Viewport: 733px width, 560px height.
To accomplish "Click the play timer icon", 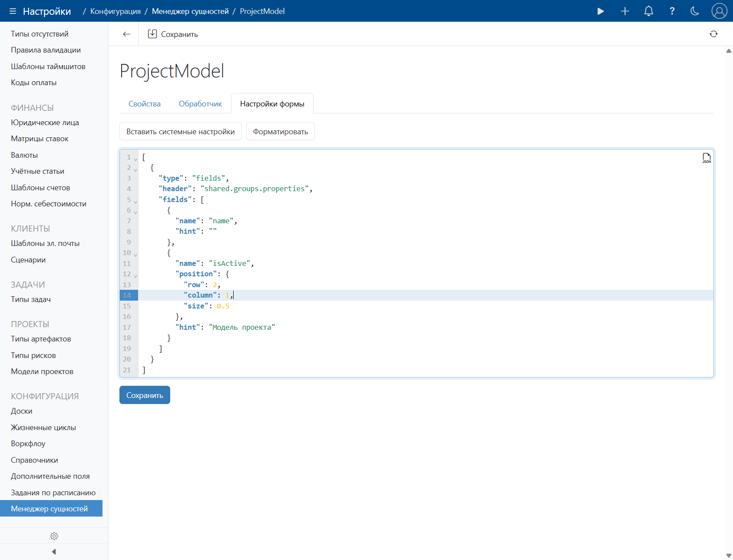I will pos(601,11).
